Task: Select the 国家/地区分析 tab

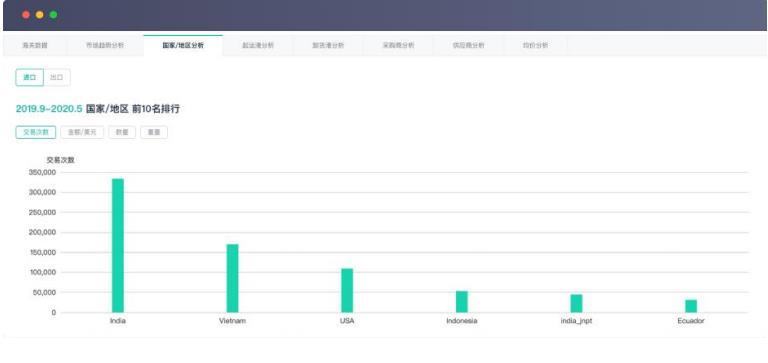Action: [183, 46]
